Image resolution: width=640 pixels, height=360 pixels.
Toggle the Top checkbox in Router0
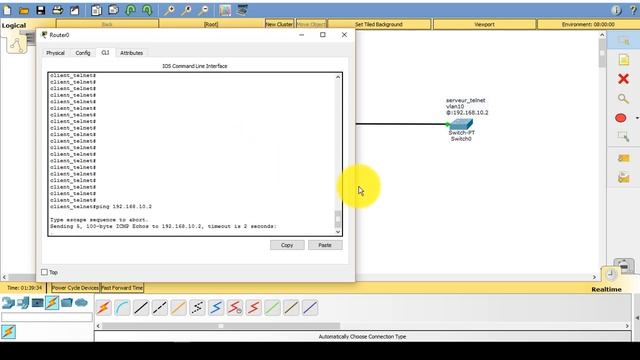tap(44, 272)
